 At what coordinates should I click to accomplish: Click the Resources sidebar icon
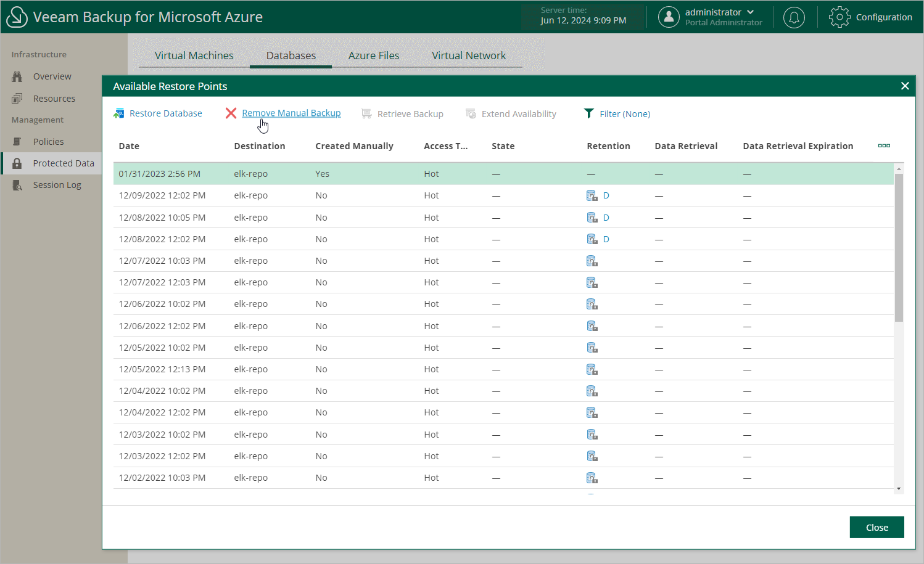coord(17,99)
